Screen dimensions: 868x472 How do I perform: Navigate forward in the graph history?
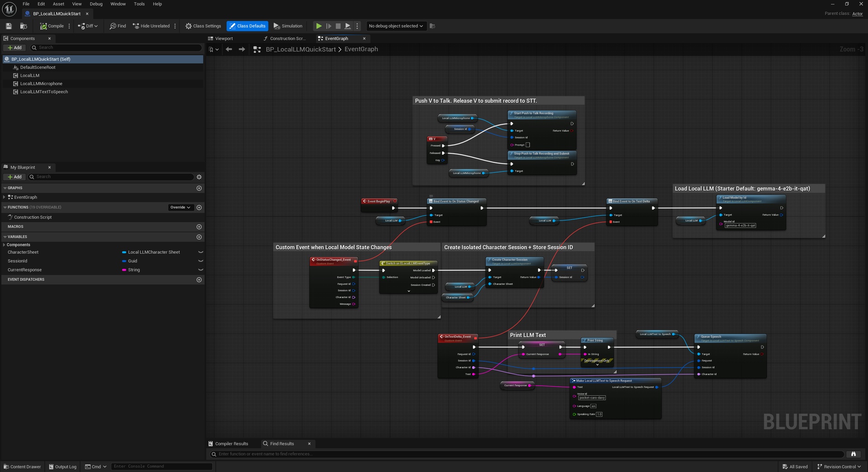242,49
